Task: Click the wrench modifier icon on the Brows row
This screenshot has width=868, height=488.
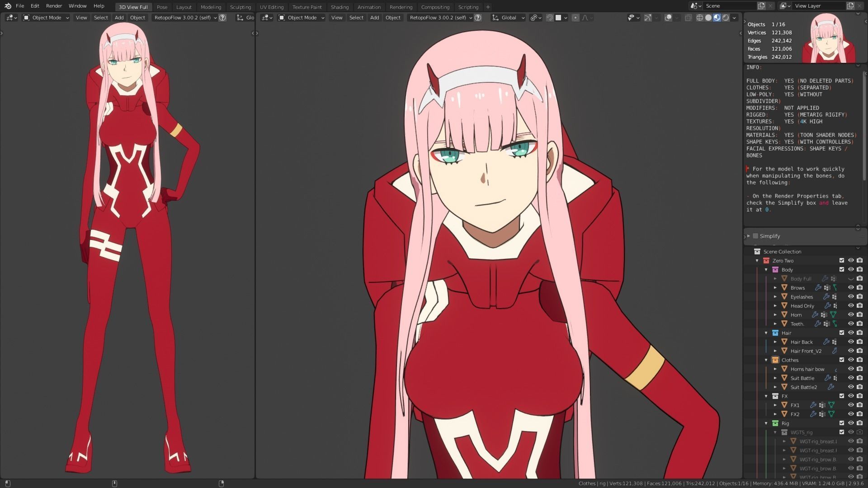Action: pyautogui.click(x=818, y=287)
